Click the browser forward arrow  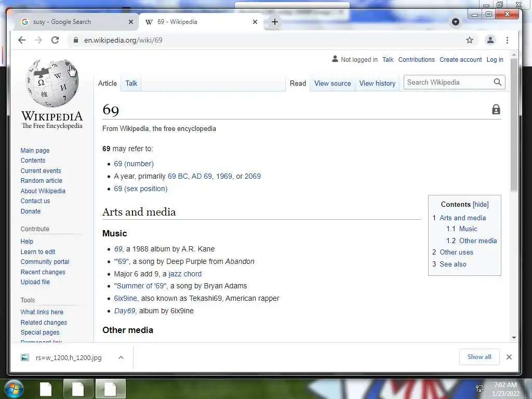point(38,40)
